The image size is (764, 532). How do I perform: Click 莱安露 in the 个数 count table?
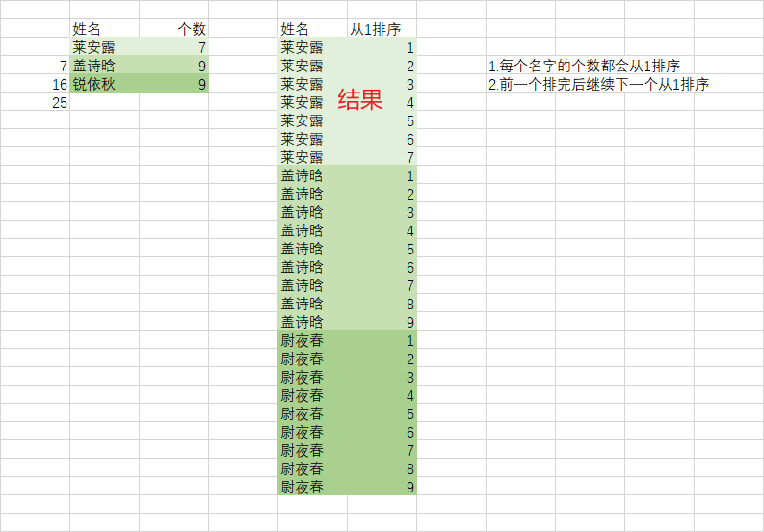click(104, 47)
